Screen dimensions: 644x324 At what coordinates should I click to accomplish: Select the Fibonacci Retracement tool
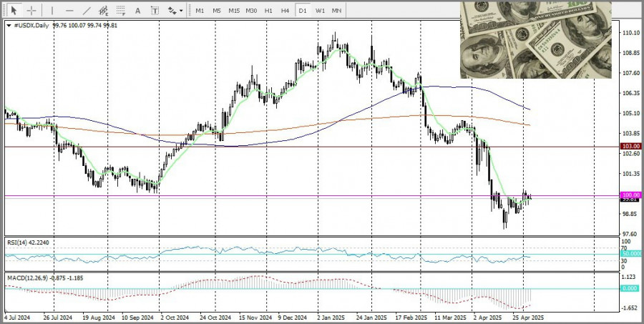tap(120, 11)
